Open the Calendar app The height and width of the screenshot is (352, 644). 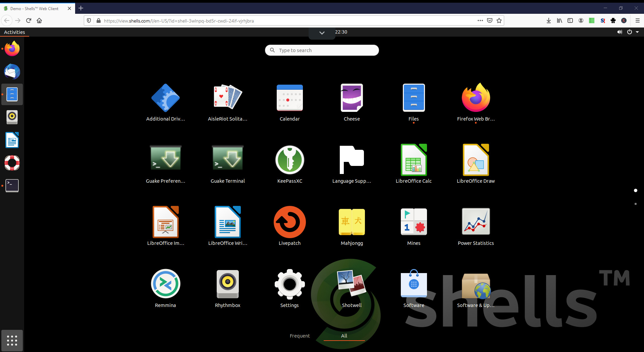coord(290,102)
